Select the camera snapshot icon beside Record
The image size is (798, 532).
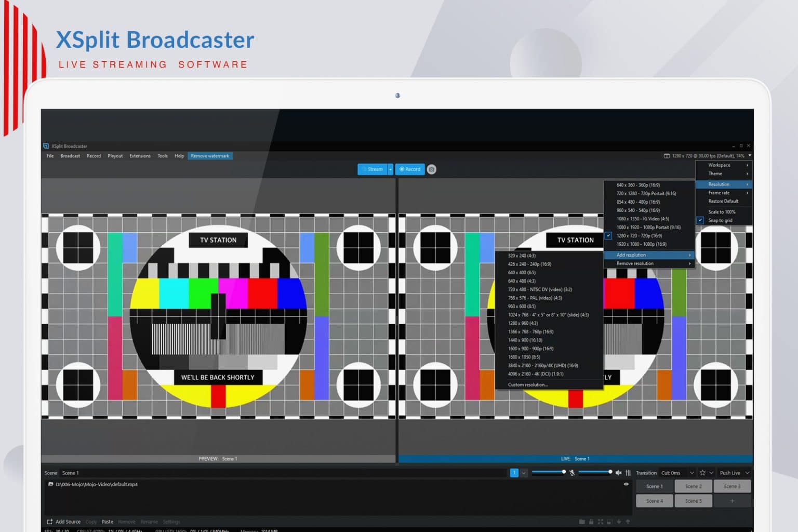[x=431, y=169]
